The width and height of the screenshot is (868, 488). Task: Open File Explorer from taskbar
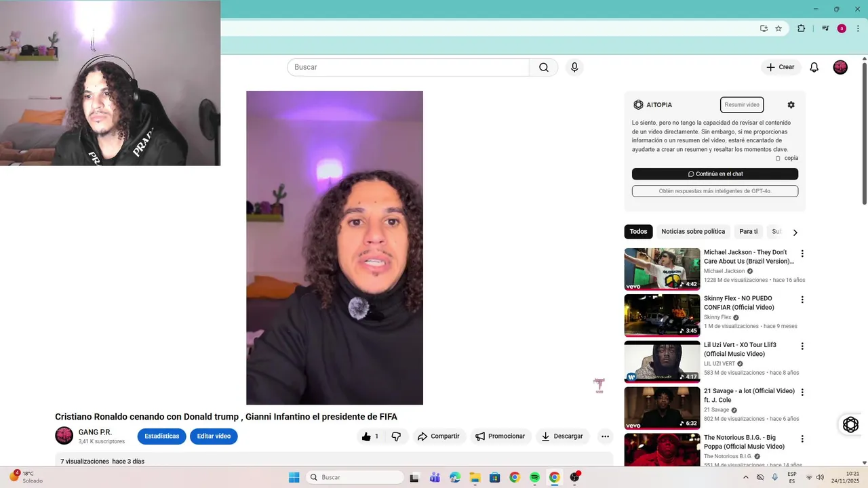[x=475, y=478]
